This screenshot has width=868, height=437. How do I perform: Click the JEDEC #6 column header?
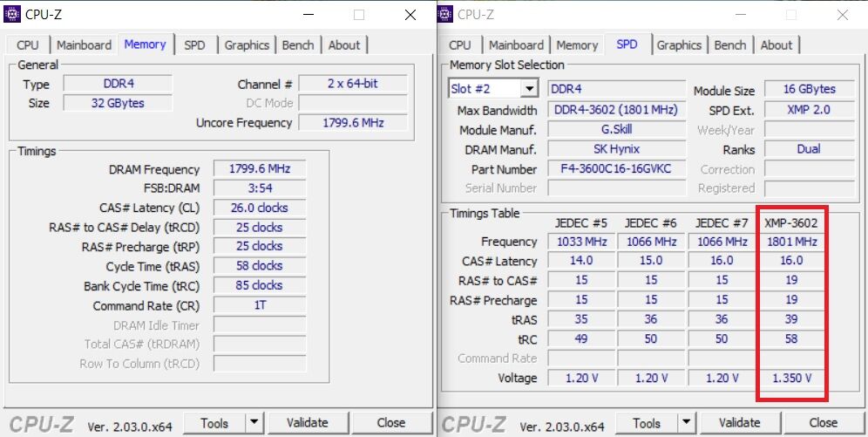651,223
